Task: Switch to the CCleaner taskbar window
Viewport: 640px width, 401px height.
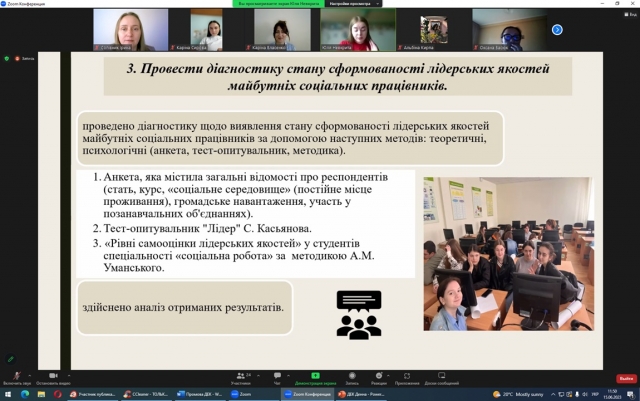Action: click(146, 394)
